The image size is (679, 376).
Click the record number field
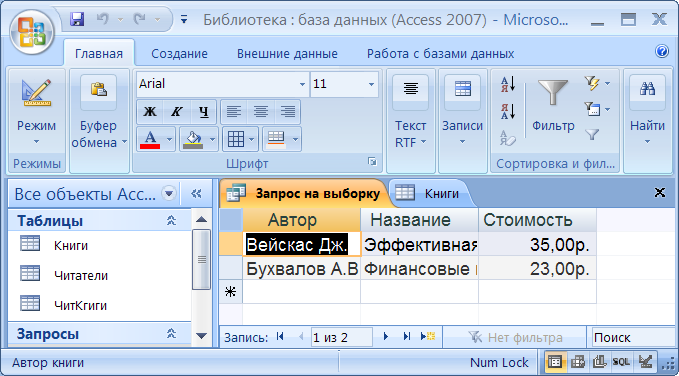pyautogui.click(x=341, y=337)
